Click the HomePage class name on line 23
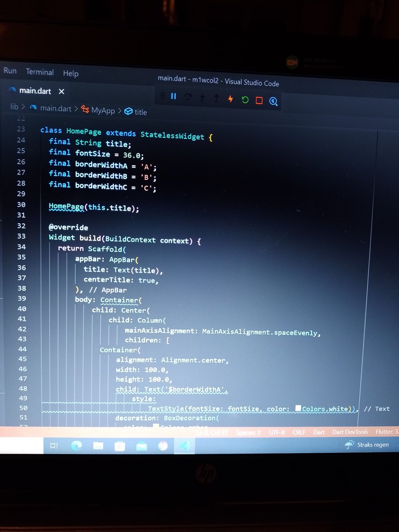 point(84,131)
